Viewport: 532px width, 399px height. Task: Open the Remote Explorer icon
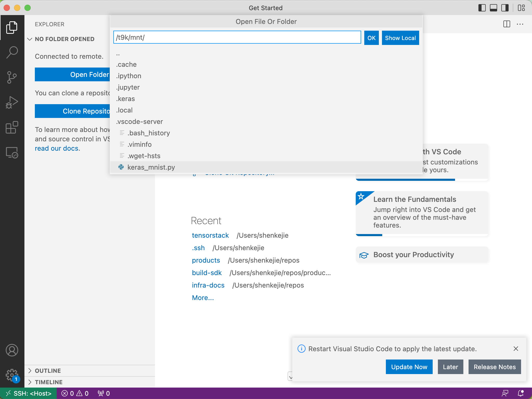tap(12, 152)
